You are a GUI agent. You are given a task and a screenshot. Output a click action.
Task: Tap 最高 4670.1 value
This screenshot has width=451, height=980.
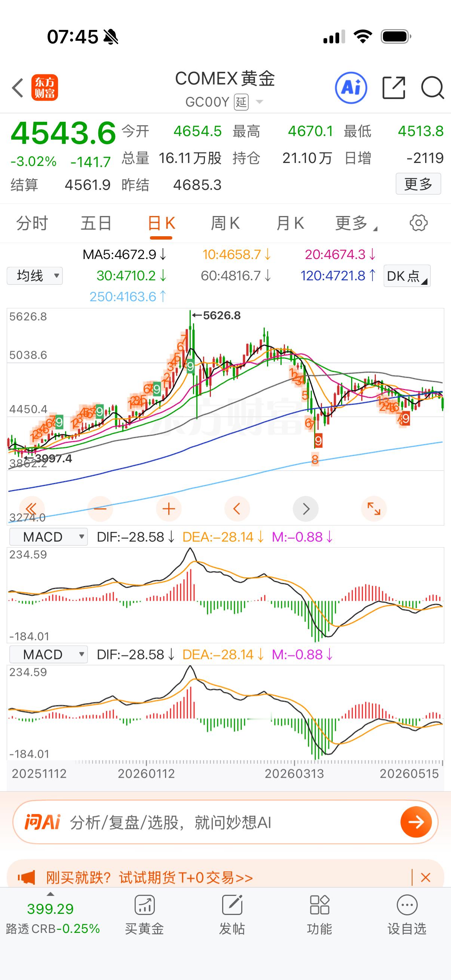(310, 131)
